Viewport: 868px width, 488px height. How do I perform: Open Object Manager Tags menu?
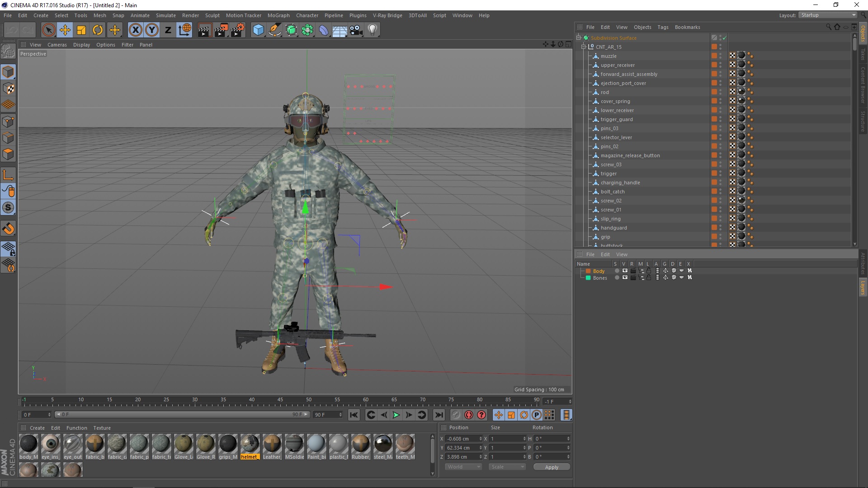click(x=663, y=27)
